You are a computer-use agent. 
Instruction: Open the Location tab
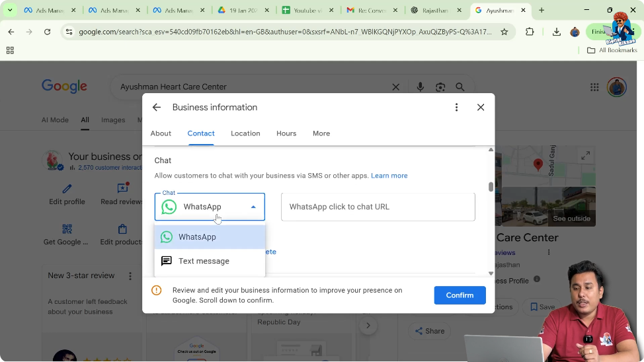245,133
